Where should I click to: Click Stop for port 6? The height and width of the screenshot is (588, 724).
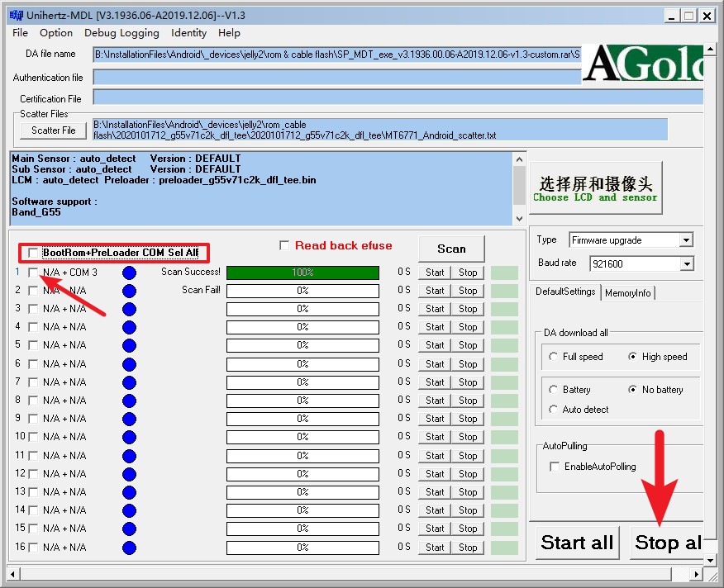point(467,364)
